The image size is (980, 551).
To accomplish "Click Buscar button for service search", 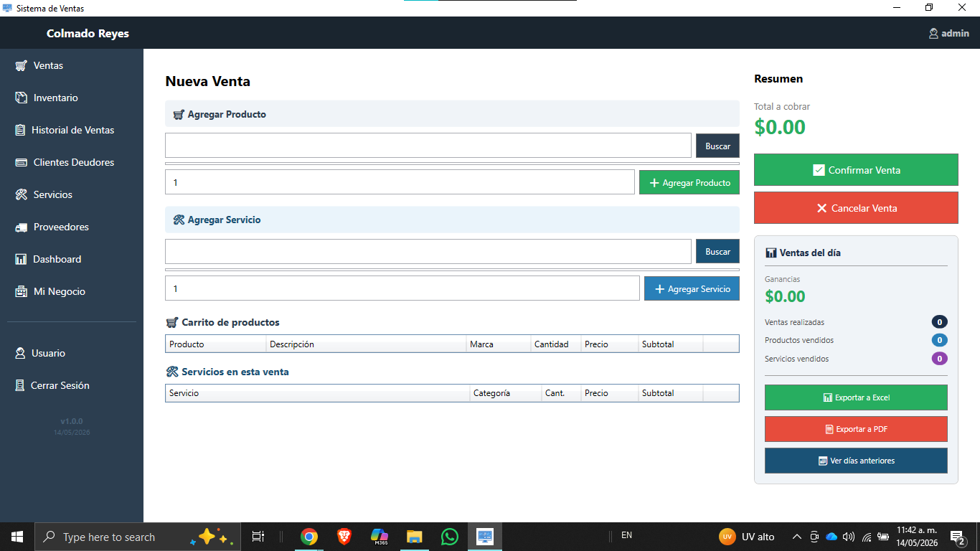I will point(717,251).
